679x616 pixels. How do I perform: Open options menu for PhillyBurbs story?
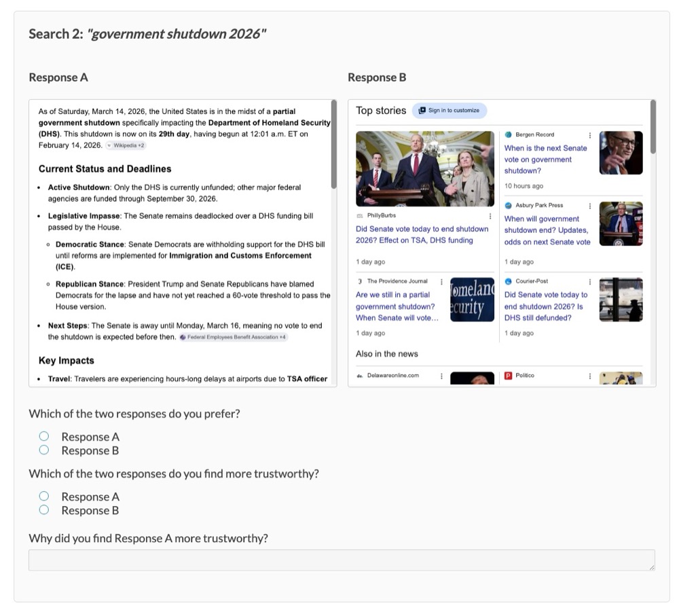[x=490, y=216]
